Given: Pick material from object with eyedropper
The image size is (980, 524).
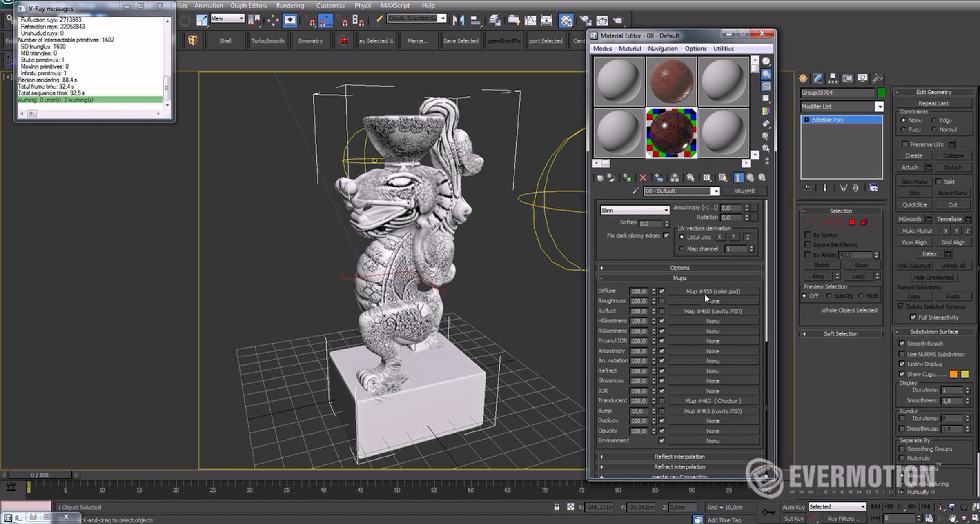Looking at the screenshot, I should click(635, 191).
